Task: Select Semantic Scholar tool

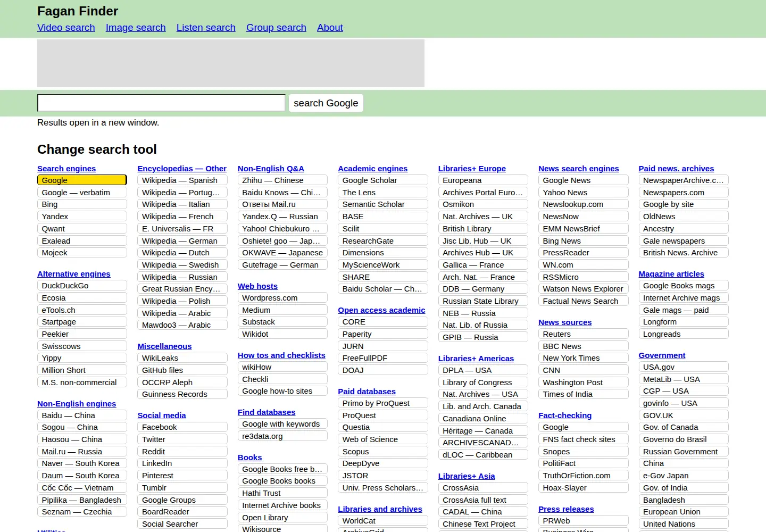Action: (x=383, y=204)
